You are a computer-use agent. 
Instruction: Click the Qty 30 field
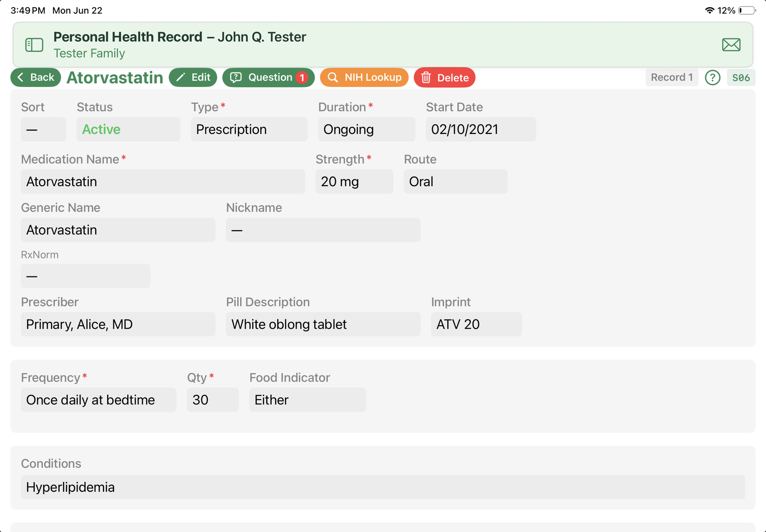coord(213,399)
